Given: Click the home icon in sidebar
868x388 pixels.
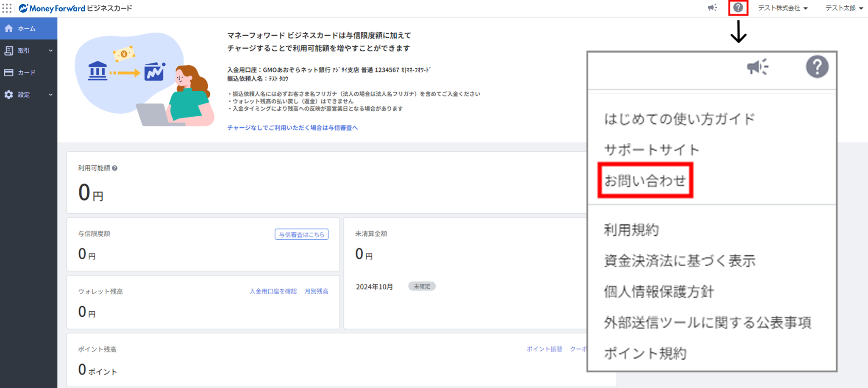Looking at the screenshot, I should click(9, 28).
